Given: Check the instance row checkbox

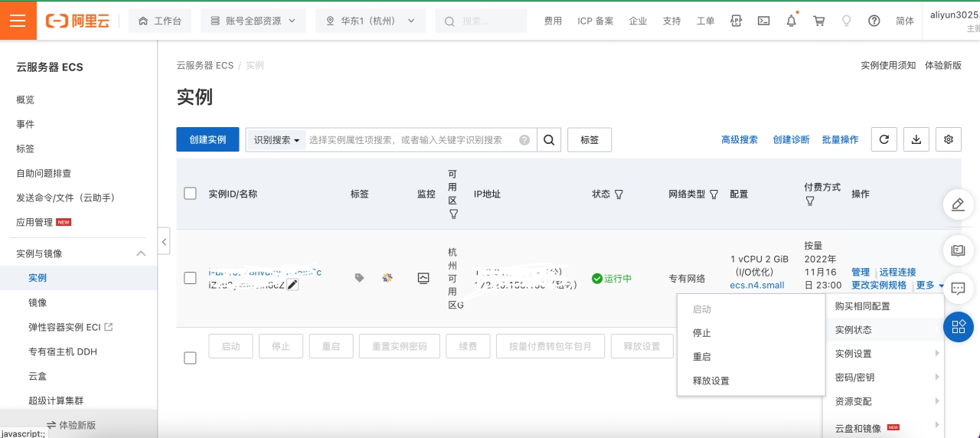Looking at the screenshot, I should (191, 278).
